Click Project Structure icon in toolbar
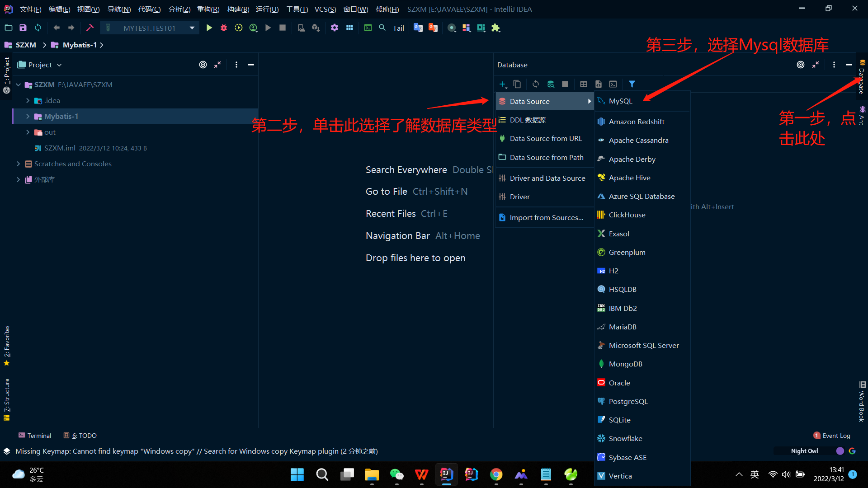868x488 pixels. click(349, 28)
